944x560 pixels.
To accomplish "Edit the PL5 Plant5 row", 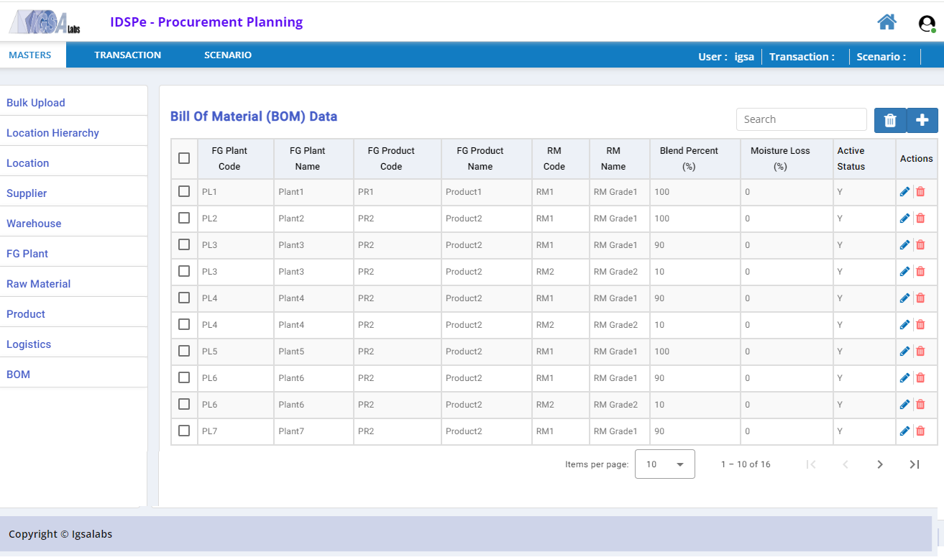I will (x=904, y=352).
